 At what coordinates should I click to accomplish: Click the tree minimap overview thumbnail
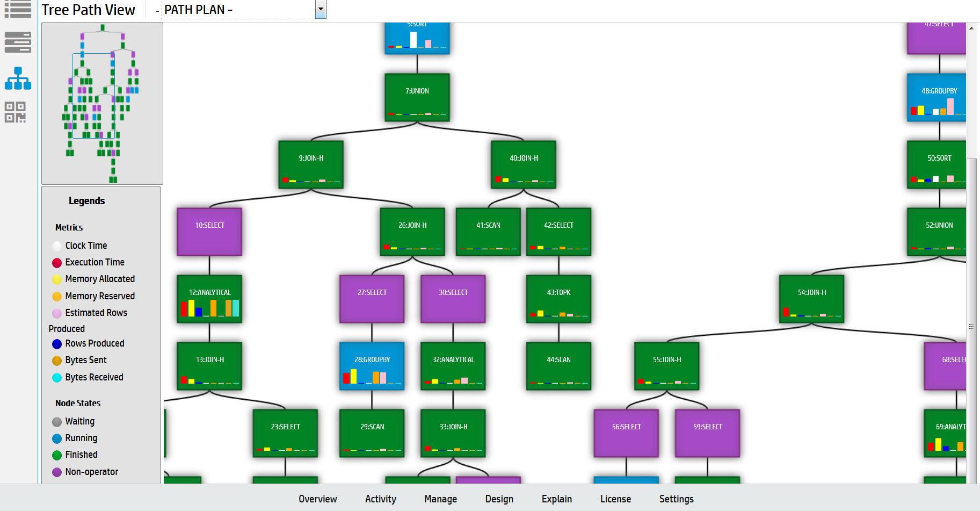click(102, 104)
